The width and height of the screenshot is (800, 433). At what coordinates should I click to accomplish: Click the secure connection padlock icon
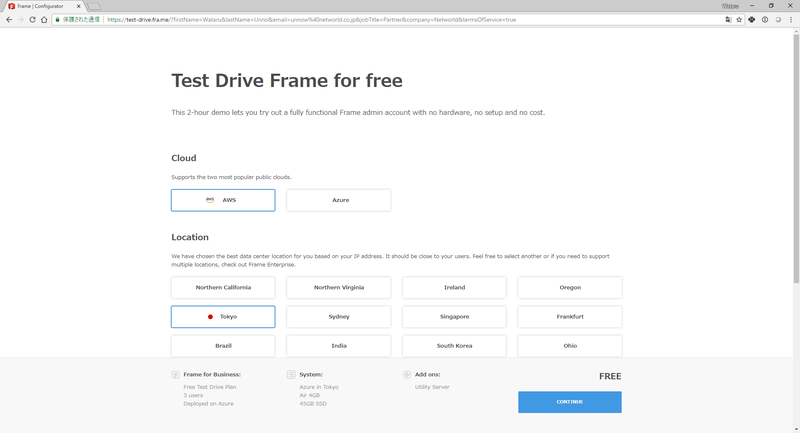pos(58,19)
